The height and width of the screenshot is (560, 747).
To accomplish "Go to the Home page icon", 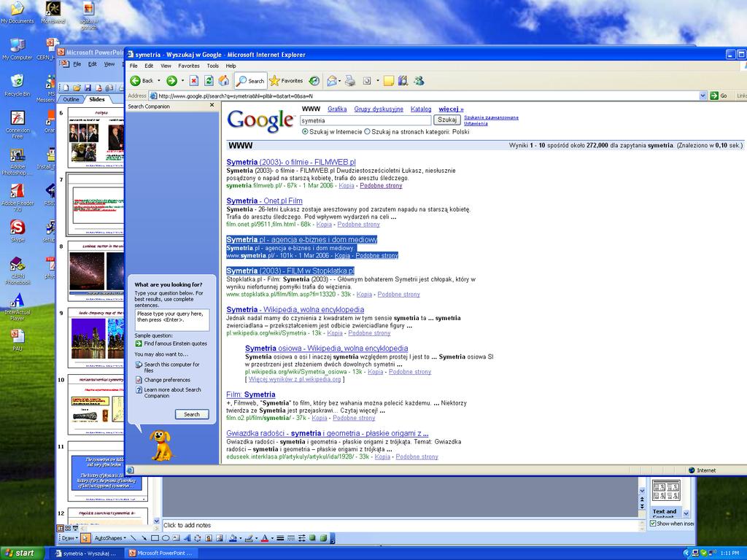I will click(x=223, y=81).
